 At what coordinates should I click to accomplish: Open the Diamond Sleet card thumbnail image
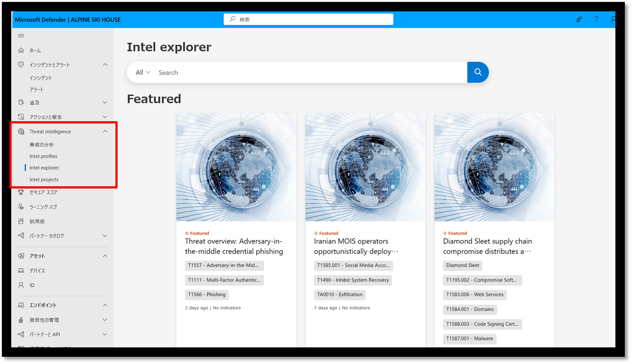click(x=495, y=167)
